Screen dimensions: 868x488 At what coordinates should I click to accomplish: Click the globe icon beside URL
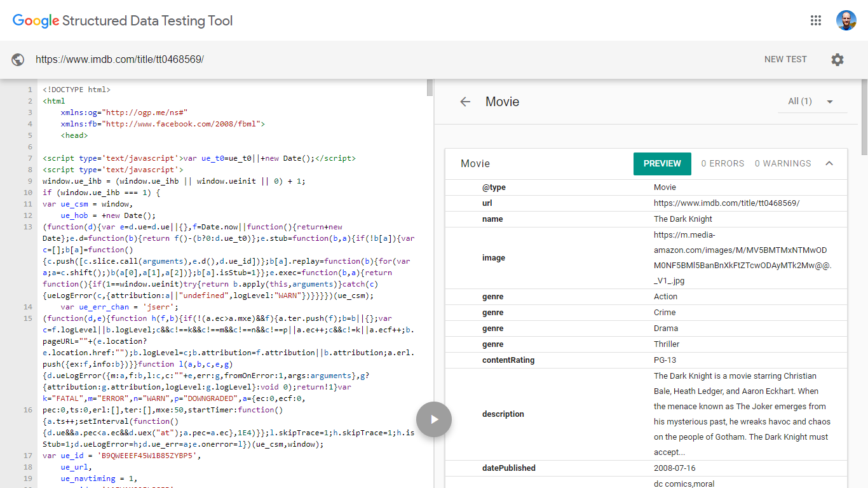tap(18, 59)
